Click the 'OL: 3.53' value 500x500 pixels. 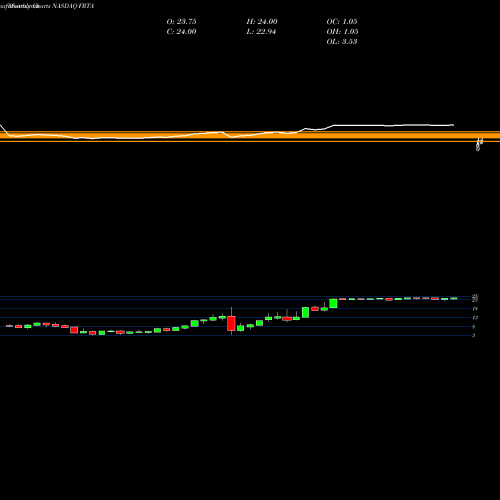[342, 42]
